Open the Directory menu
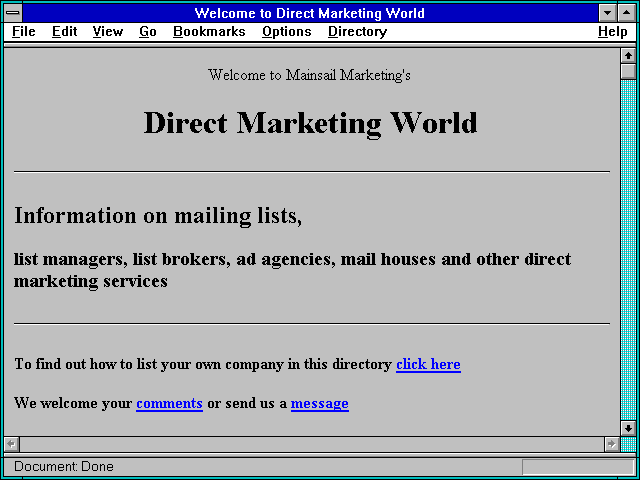The height and width of the screenshot is (480, 640). coord(357,32)
